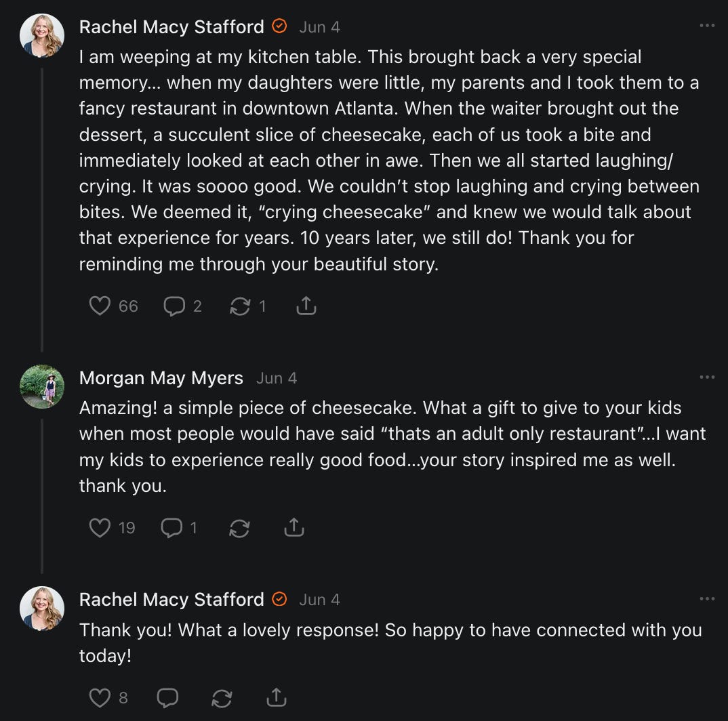Click Rachel's avatar on the top comment

pos(42,35)
